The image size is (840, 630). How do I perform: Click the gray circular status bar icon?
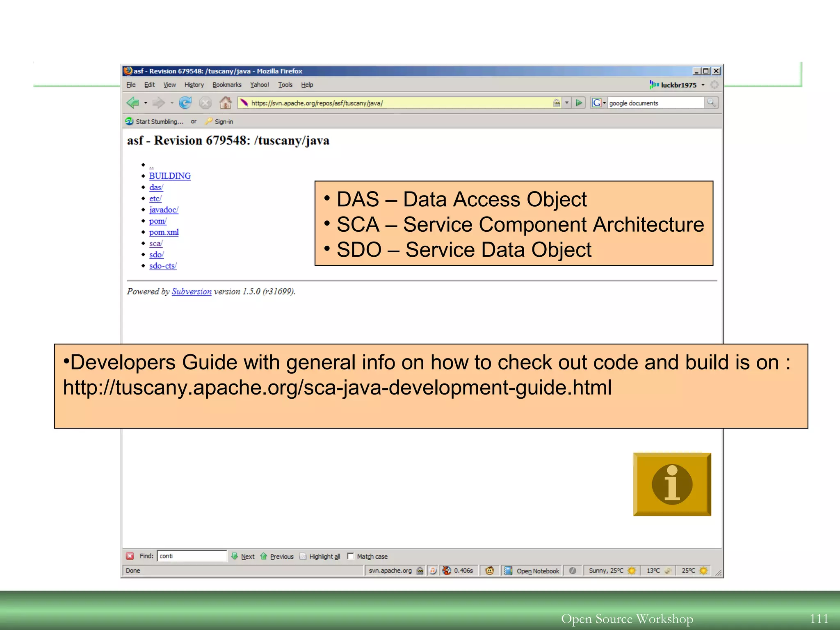[x=573, y=571]
